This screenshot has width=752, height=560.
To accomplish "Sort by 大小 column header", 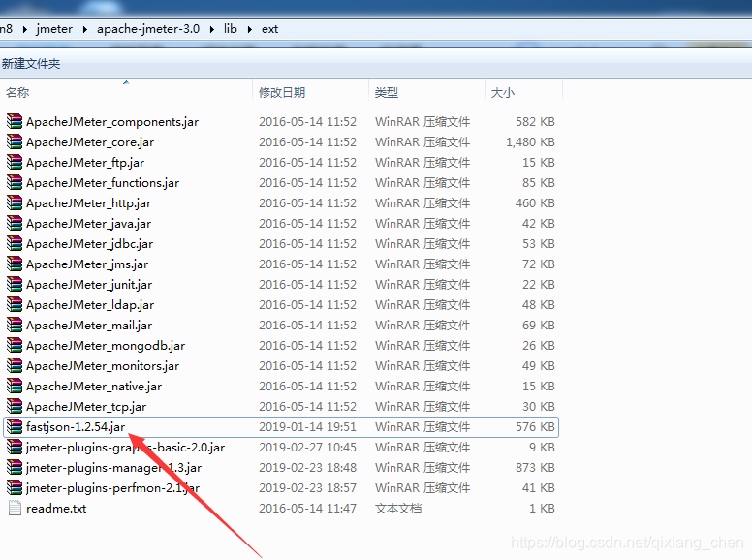I will coord(523,92).
